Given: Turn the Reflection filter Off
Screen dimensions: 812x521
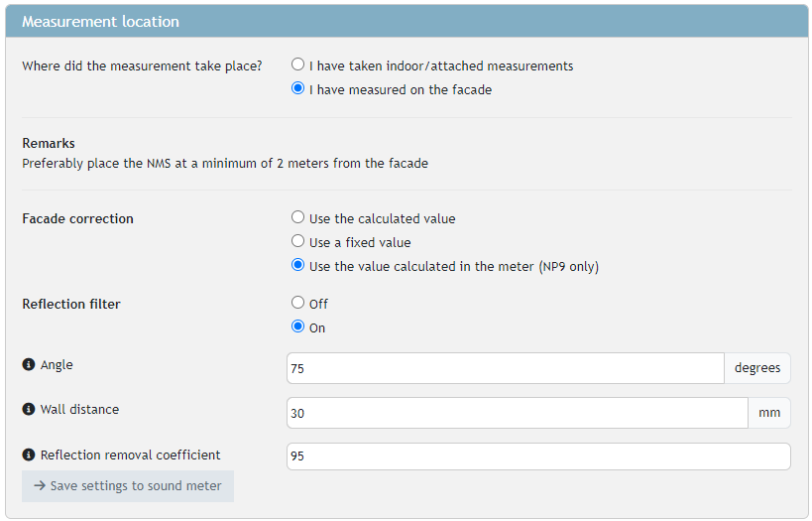Looking at the screenshot, I should [297, 304].
